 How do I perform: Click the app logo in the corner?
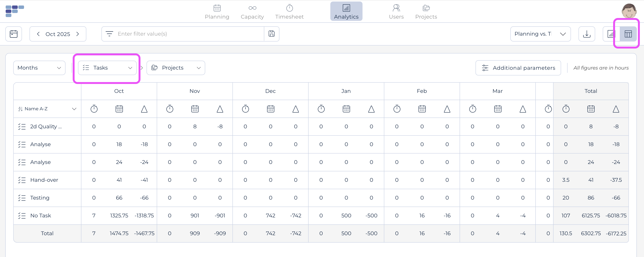15,11
